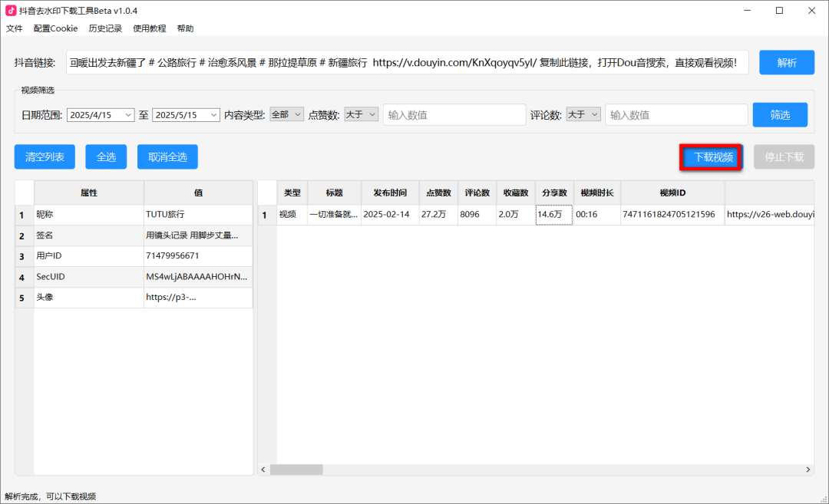Click the Douyin app icon in title bar
The image size is (829, 504).
11,11
